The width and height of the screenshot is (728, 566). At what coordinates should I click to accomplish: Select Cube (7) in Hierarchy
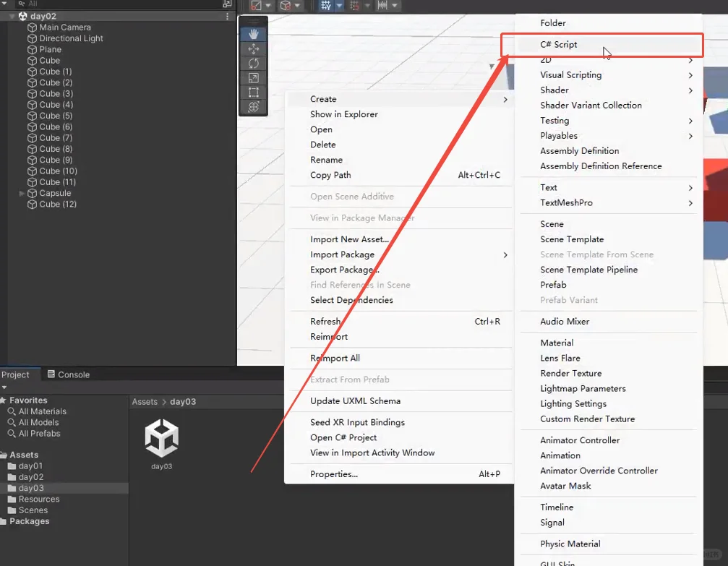pyautogui.click(x=56, y=138)
